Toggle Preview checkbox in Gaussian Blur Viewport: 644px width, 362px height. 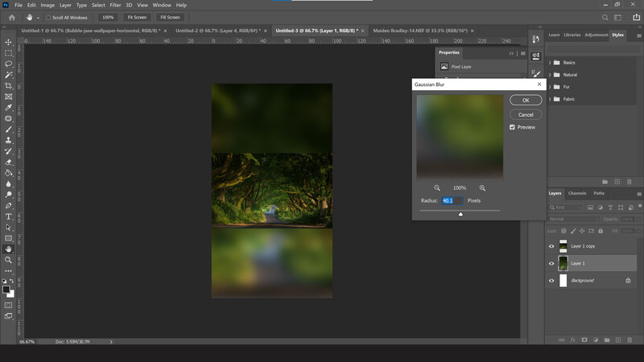512,127
